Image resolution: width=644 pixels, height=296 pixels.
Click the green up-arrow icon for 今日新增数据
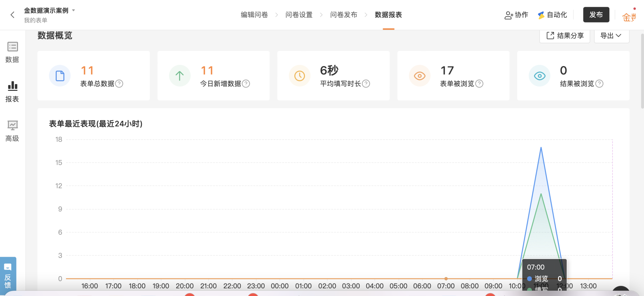pos(180,76)
